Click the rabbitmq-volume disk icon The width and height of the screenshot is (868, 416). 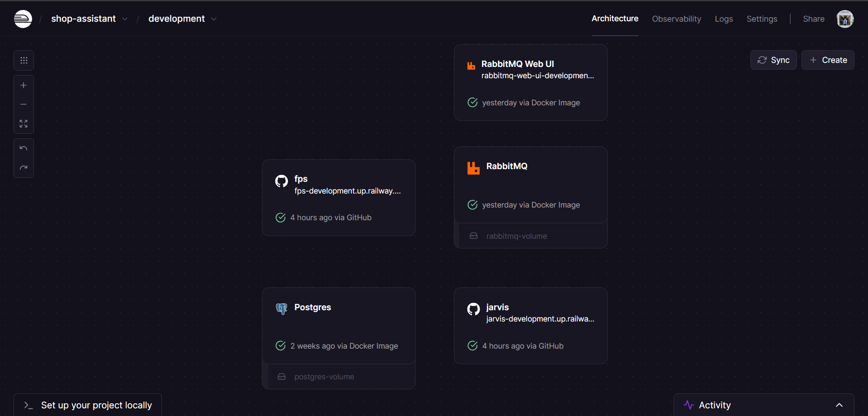[x=473, y=236]
